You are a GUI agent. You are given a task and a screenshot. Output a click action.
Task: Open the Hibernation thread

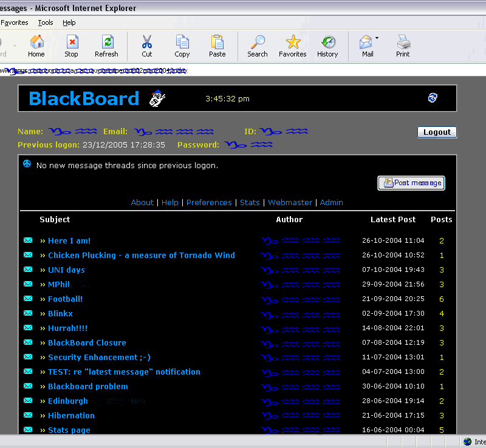tap(71, 415)
